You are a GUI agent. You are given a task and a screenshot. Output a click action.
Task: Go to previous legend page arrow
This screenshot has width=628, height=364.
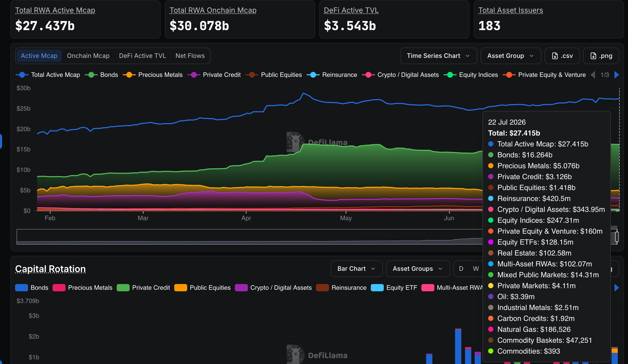593,75
